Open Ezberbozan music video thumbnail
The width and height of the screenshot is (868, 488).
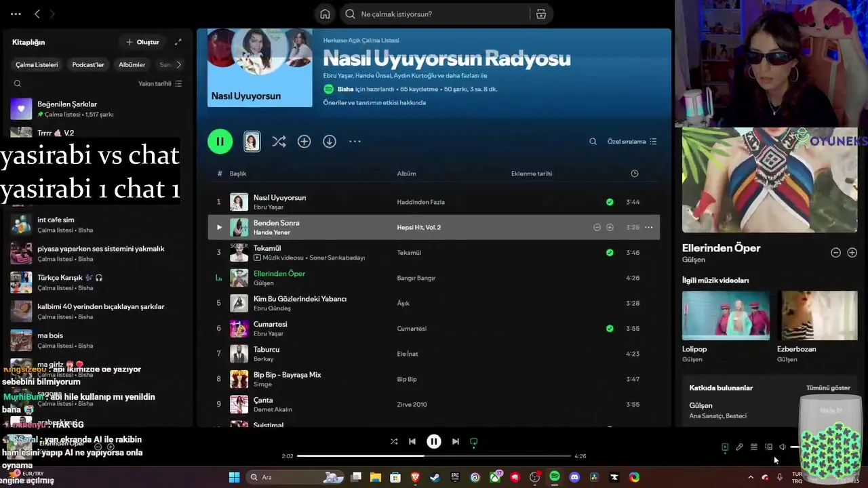tap(818, 316)
